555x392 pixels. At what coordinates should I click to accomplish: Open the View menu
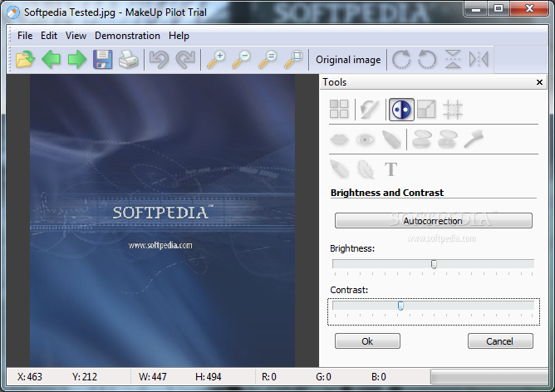[x=76, y=36]
